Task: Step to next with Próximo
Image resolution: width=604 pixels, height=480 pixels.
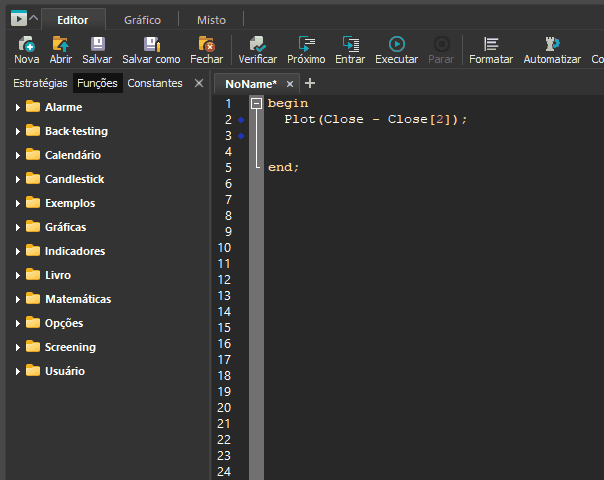Action: tap(306, 50)
